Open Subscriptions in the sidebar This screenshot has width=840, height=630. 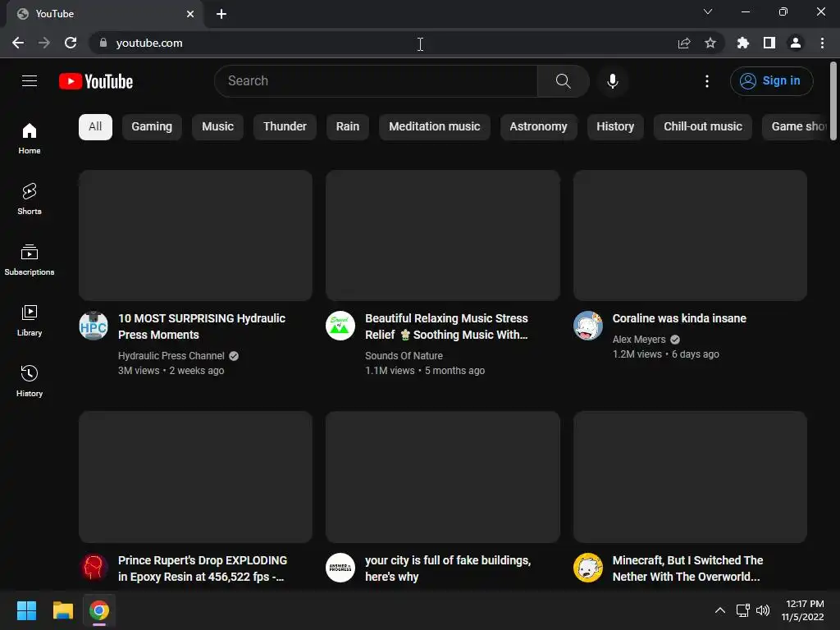pos(30,259)
